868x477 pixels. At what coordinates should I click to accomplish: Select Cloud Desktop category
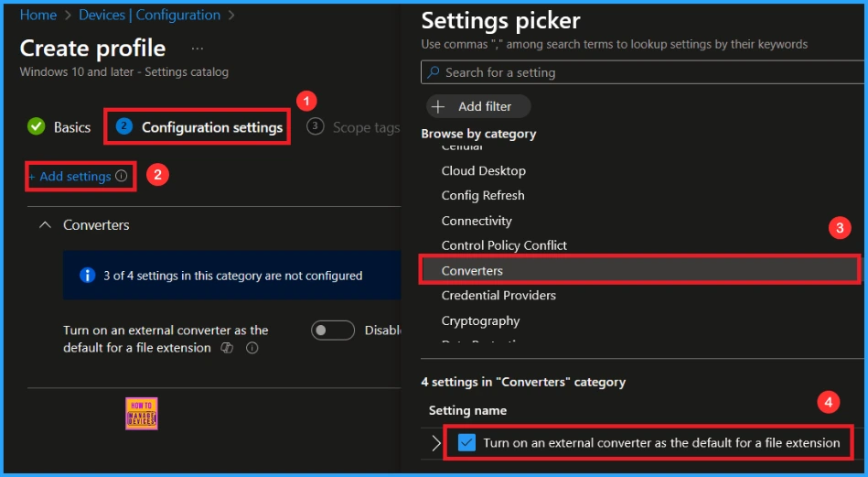pos(483,170)
